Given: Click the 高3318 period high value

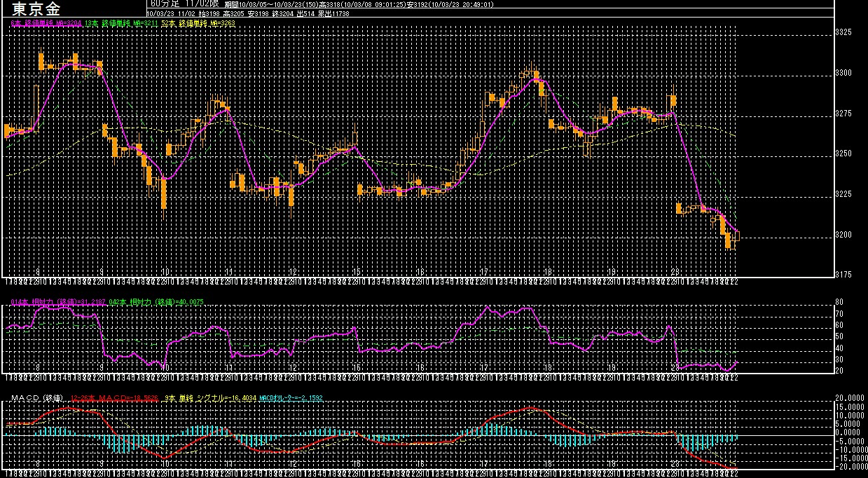Looking at the screenshot, I should click(x=329, y=4).
